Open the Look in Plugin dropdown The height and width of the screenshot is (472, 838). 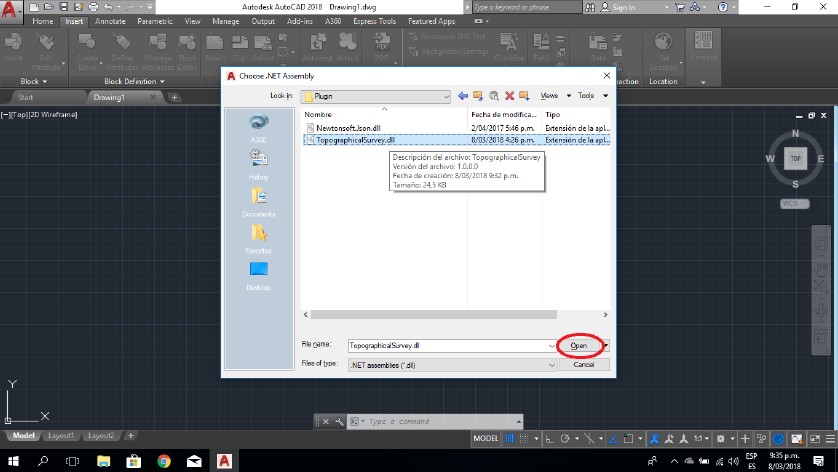tap(375, 96)
